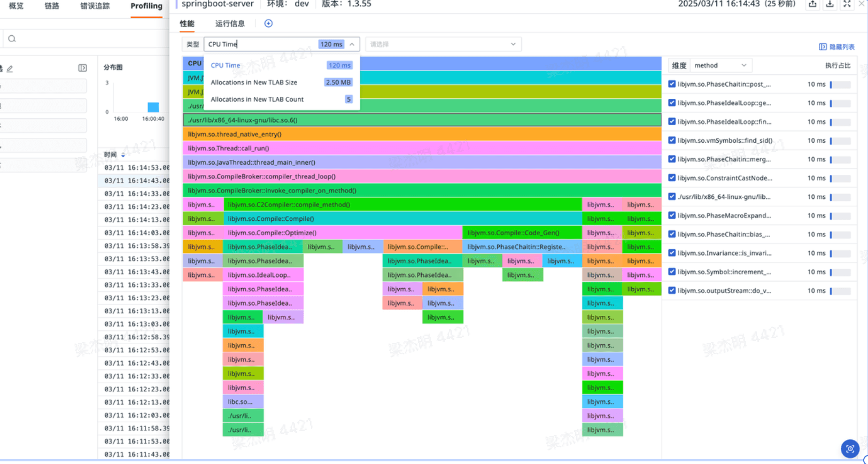Open the 请选择 filter dropdown
This screenshot has width=868, height=464.
point(443,44)
